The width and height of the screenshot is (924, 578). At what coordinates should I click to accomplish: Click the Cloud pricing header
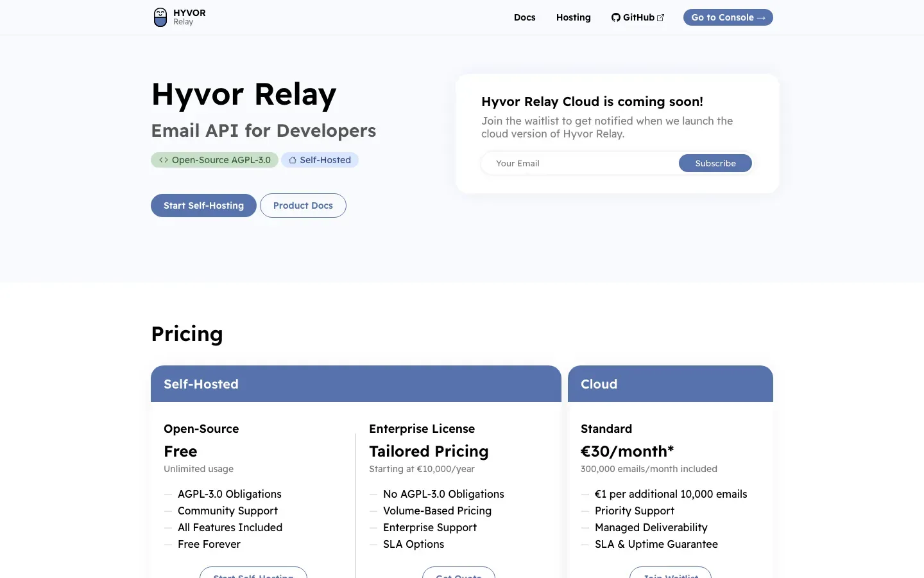671,384
